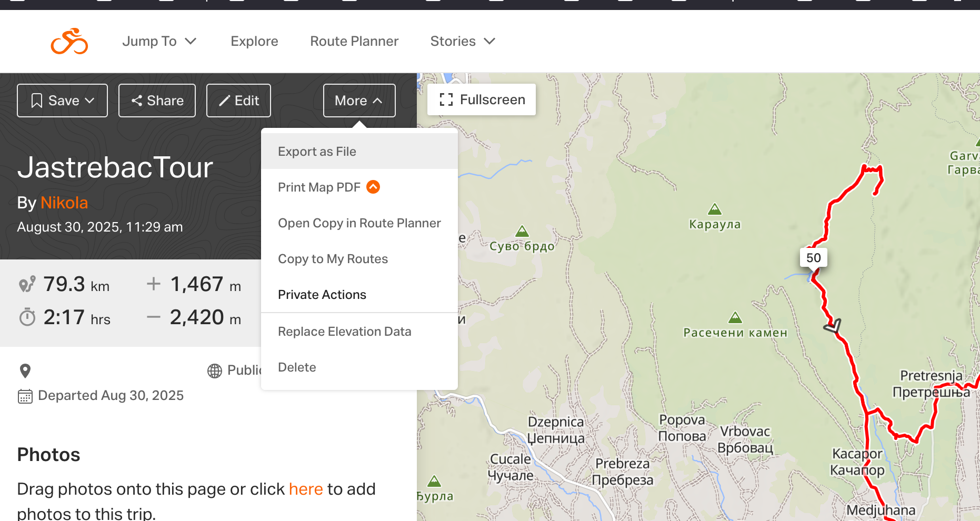Screen dimensions: 980x521
Task: Click the location pin icon under stats
Action: coord(25,371)
